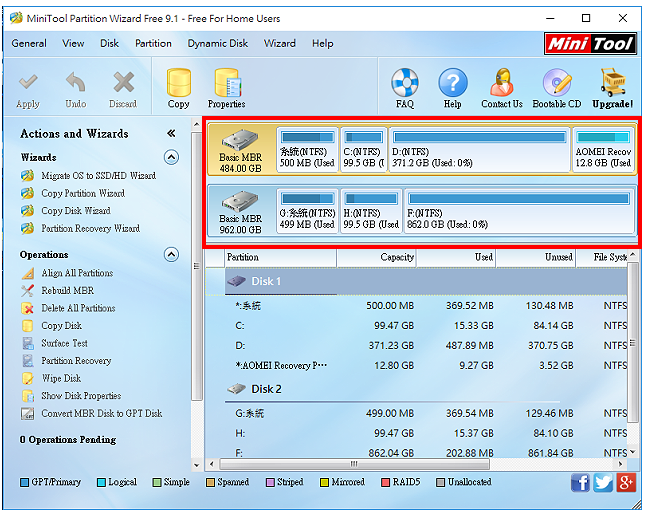The height and width of the screenshot is (522, 649).
Task: Select C: partition block in disk map
Action: click(363, 150)
